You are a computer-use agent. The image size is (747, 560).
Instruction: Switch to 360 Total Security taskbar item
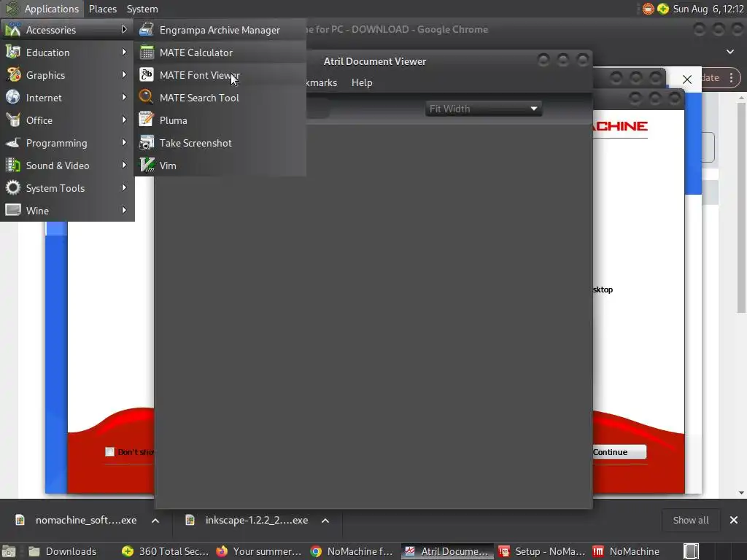click(165, 551)
